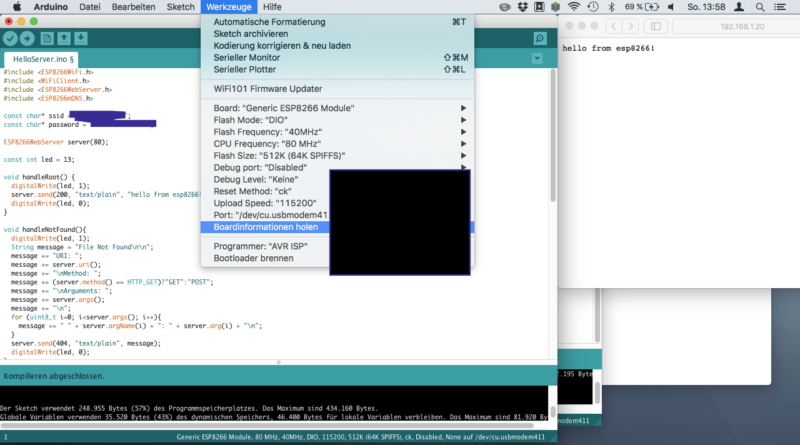Open Spotlight search icon
Viewport: 800px width, 445px height.
(760, 7)
